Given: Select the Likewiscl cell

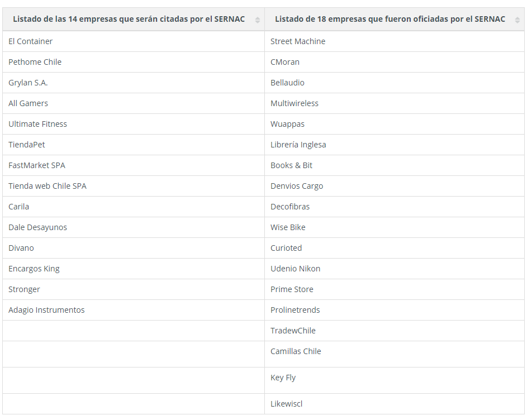Looking at the screenshot, I should tap(395, 404).
